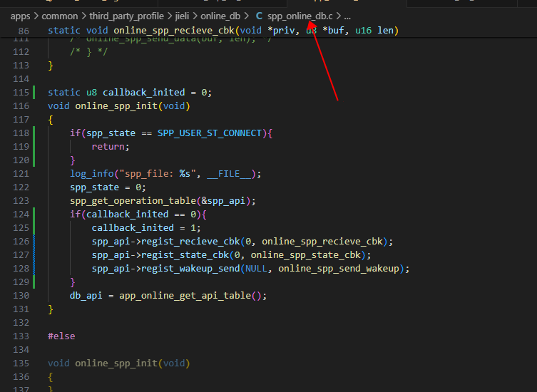Expand the '...' breadcrumb symbol list
Screen dimensions: 537x392
click(347, 16)
